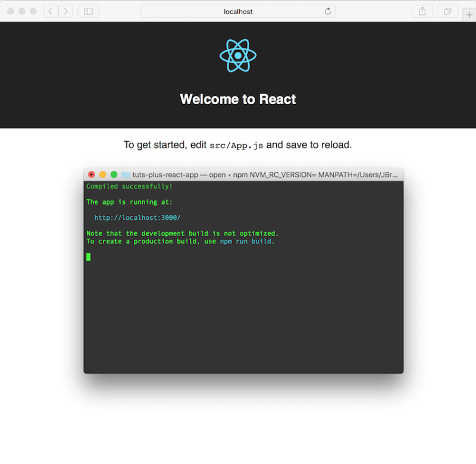The height and width of the screenshot is (464, 476).
Task: Show all tabs overview button
Action: click(x=447, y=11)
